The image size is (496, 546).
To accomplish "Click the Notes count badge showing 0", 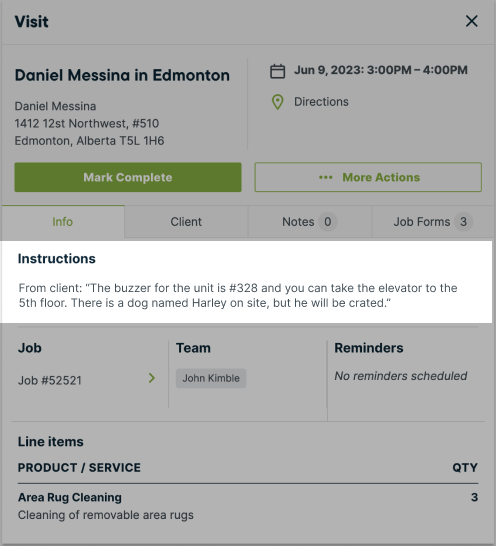I will (327, 222).
